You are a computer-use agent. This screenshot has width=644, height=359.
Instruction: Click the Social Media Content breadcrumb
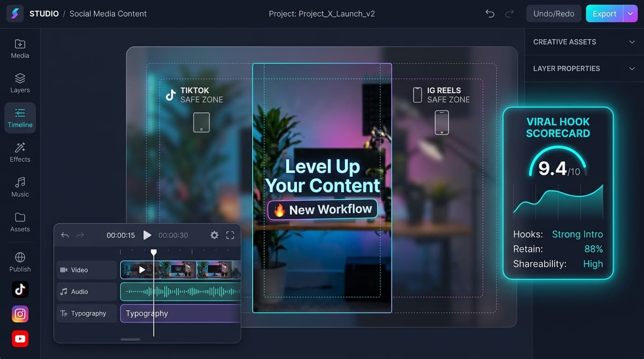(108, 14)
